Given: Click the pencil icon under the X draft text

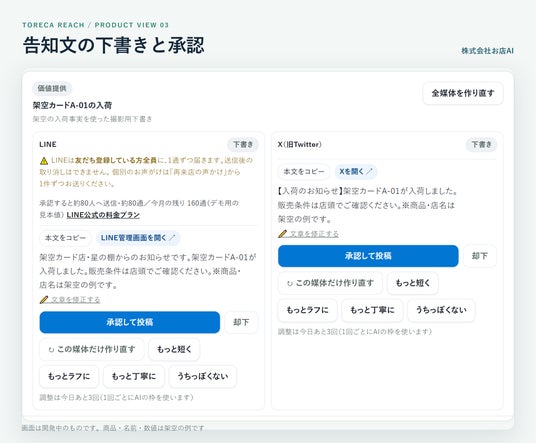Looking at the screenshot, I should pos(282,234).
